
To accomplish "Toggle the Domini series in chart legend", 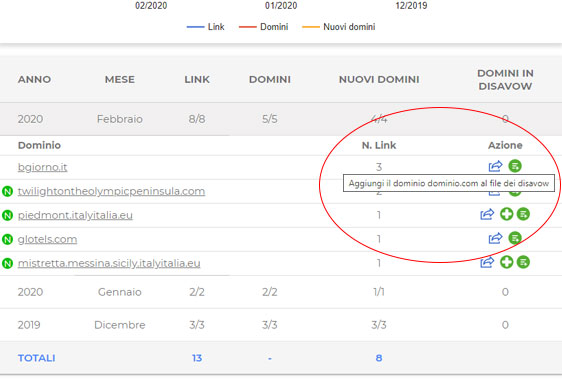I will pos(264,27).
